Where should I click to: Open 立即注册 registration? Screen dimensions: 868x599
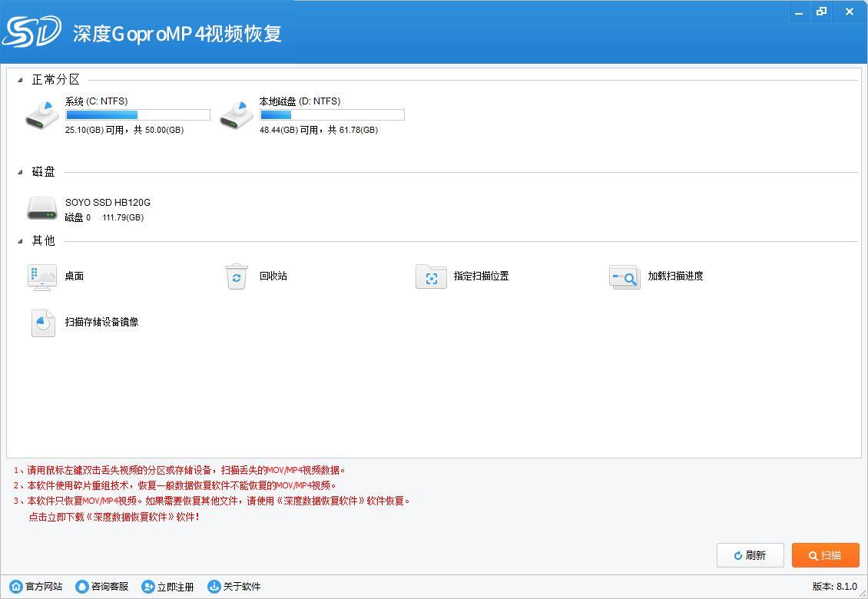coord(168,587)
